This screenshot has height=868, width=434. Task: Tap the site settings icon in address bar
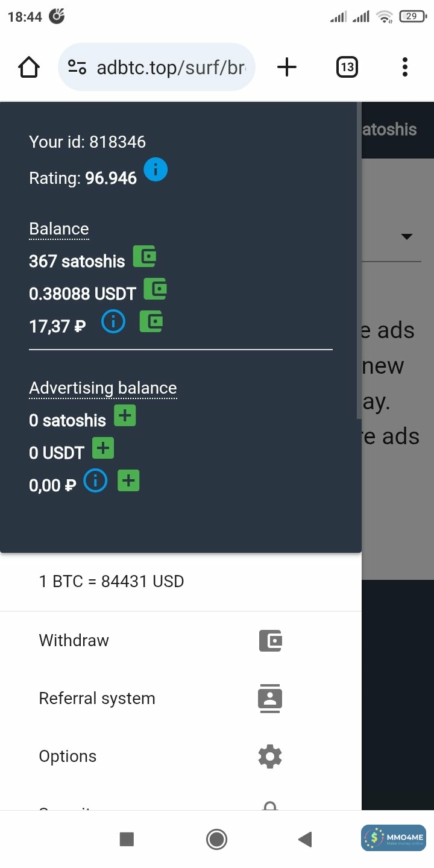click(77, 67)
